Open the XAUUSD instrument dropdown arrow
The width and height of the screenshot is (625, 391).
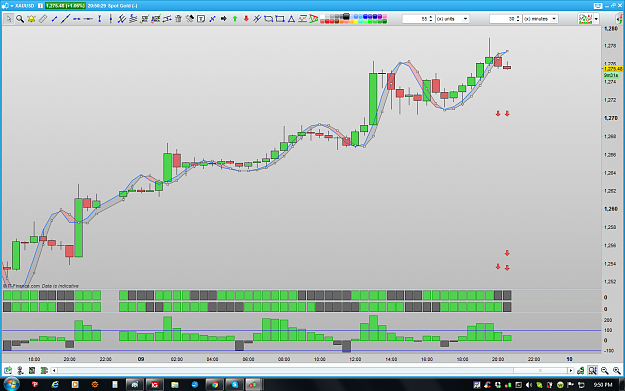pyautogui.click(x=12, y=6)
